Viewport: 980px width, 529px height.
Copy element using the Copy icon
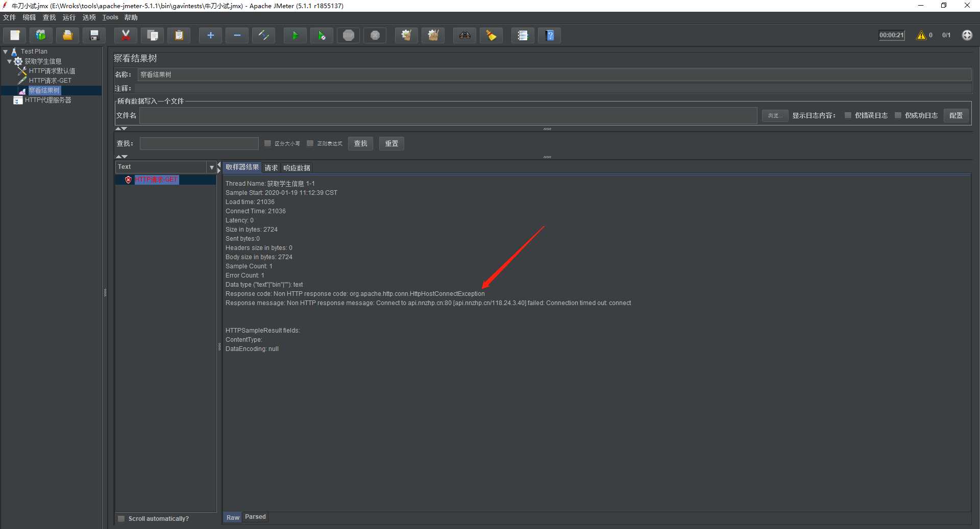click(x=152, y=35)
